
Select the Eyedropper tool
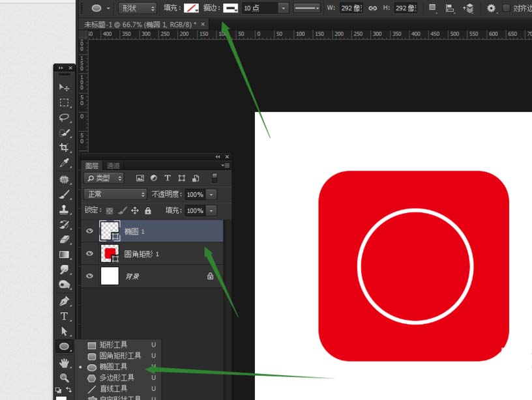[64, 163]
